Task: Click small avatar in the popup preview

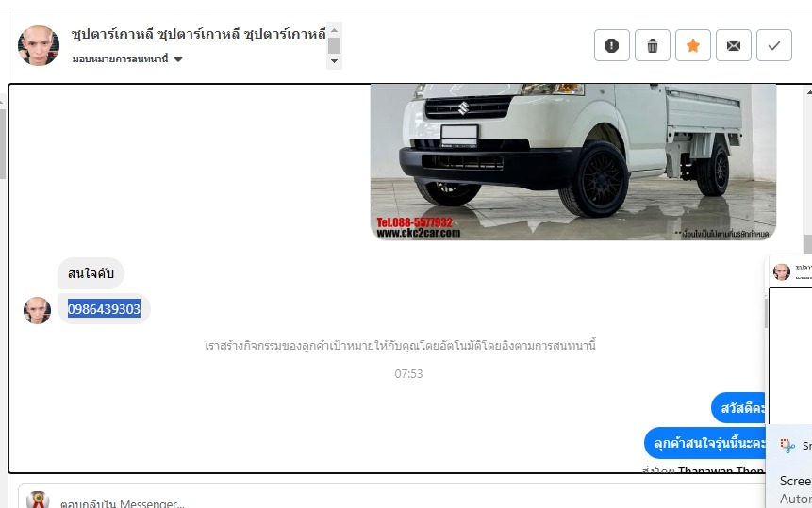Action: [x=782, y=271]
